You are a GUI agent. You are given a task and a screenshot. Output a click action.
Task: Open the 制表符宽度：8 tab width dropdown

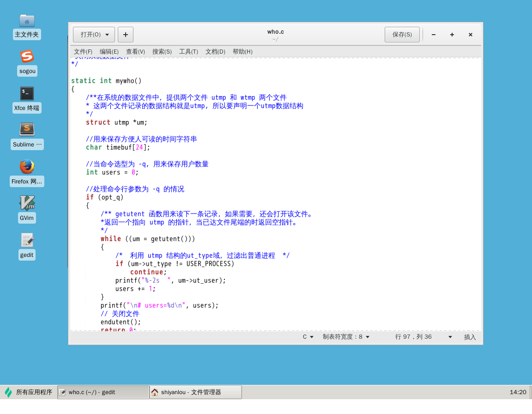tap(346, 336)
